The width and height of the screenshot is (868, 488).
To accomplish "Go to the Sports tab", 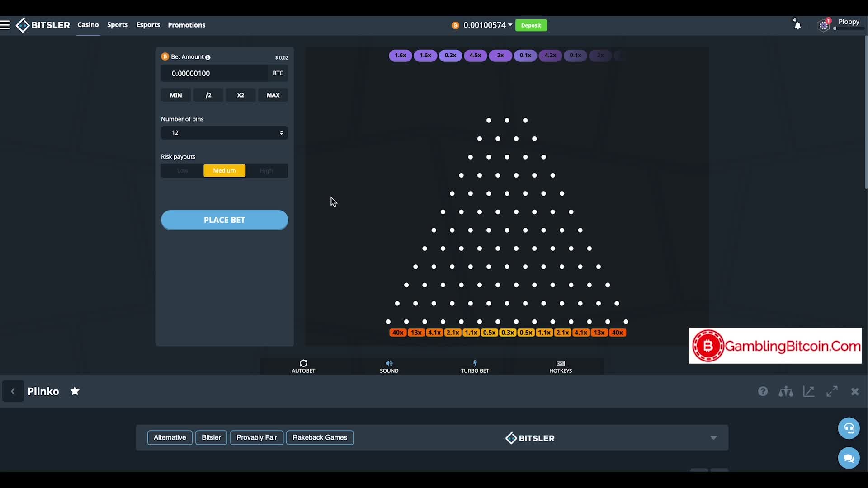I will point(118,25).
